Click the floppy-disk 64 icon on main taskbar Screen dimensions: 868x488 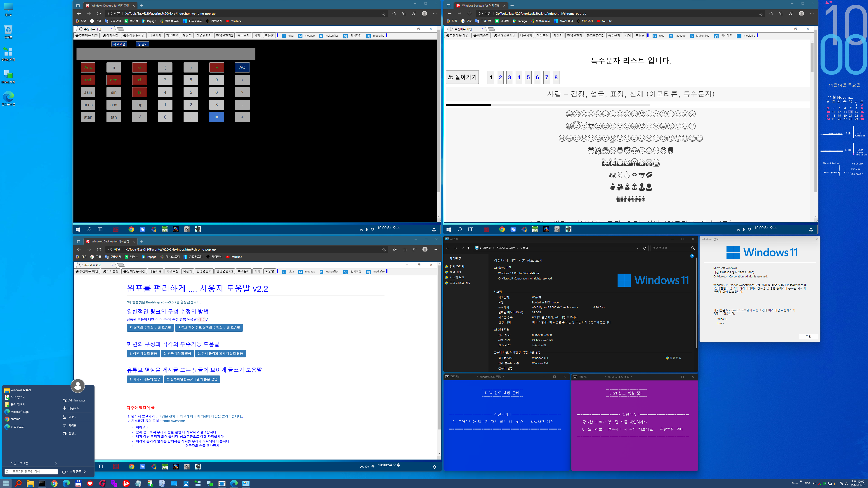coord(78,484)
